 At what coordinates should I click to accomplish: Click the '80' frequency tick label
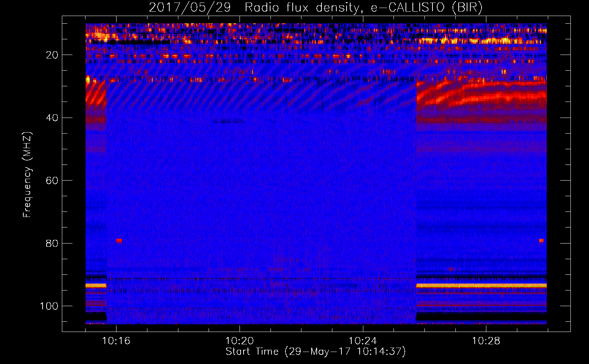click(52, 243)
